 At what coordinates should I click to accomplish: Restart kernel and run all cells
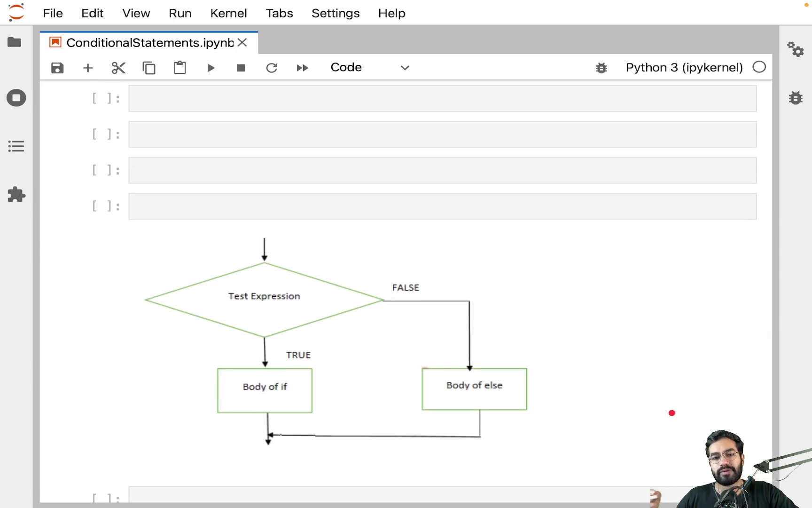click(302, 68)
